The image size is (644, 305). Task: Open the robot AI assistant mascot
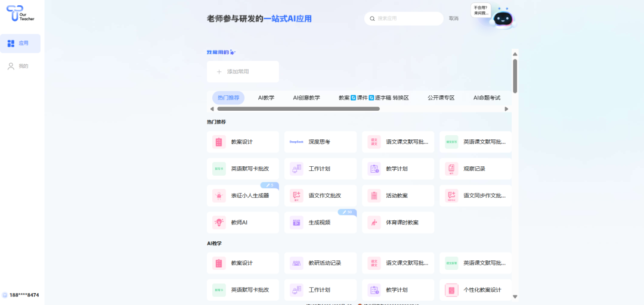coord(503,19)
